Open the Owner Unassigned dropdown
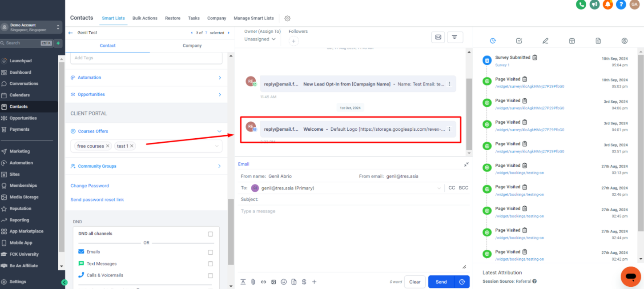 click(x=260, y=39)
